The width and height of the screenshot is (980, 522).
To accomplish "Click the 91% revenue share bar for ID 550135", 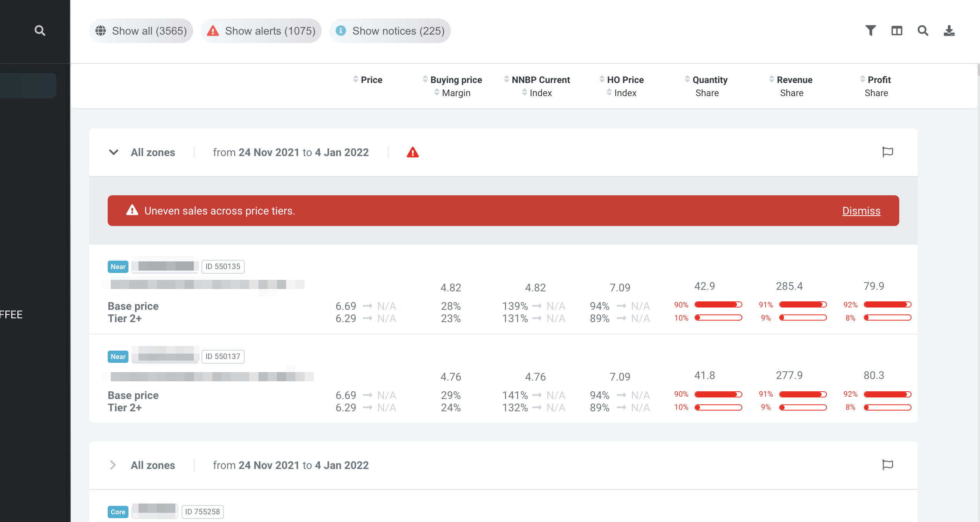I will (803, 304).
